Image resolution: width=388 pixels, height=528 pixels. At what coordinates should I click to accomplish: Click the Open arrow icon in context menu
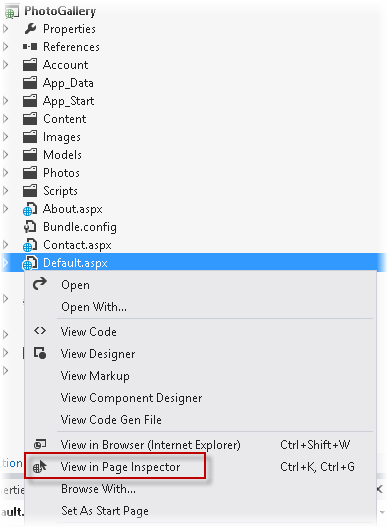(40, 284)
